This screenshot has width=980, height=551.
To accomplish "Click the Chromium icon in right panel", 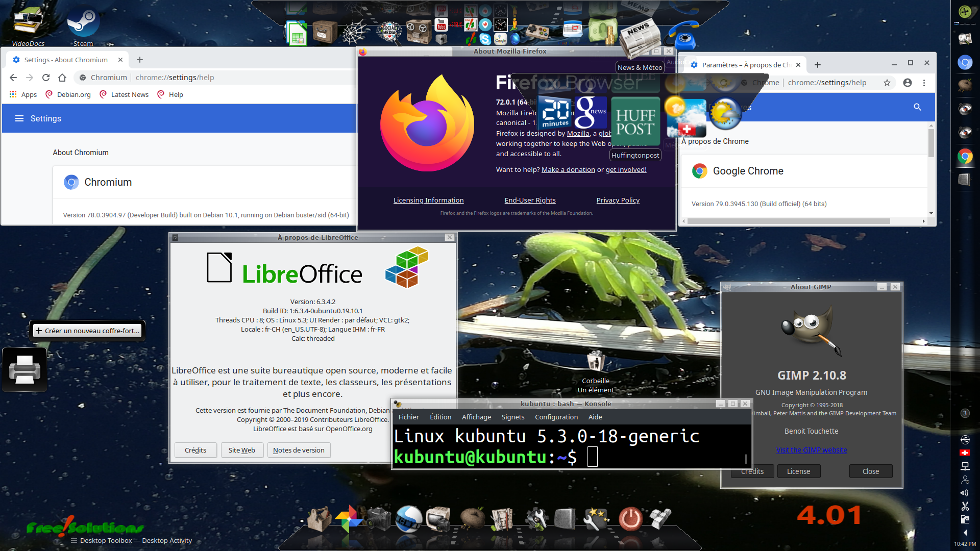I will [x=965, y=62].
